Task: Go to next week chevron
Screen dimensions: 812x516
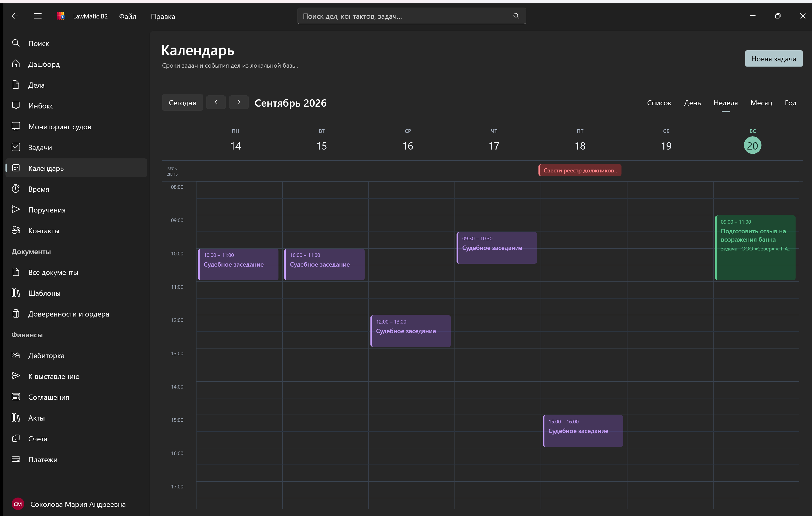Action: coord(239,102)
